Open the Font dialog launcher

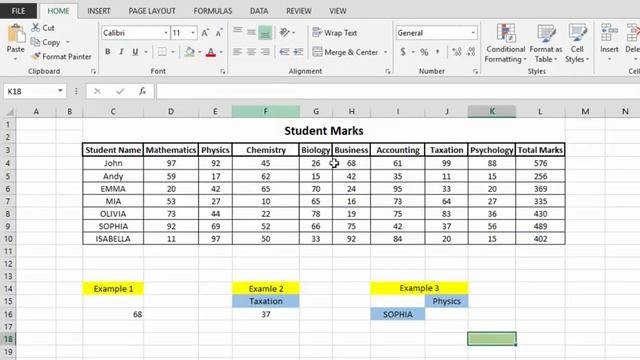tap(222, 71)
